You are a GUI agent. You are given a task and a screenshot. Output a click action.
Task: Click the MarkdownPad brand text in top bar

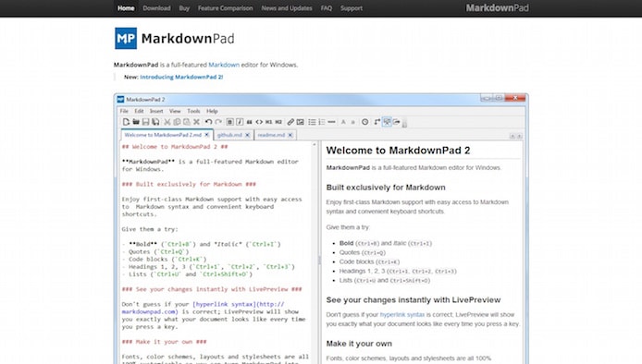(x=497, y=7)
